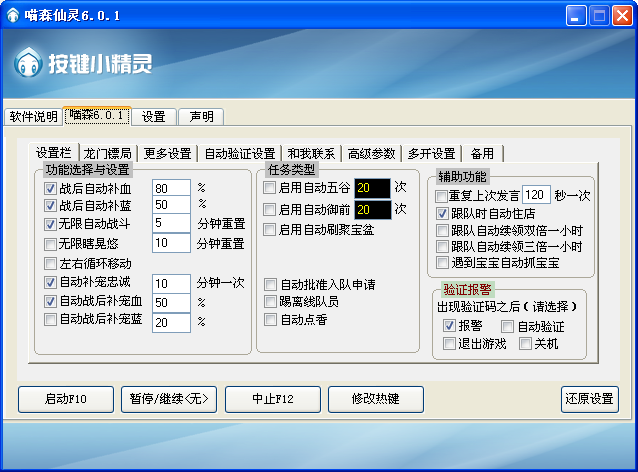Image resolution: width=638 pixels, height=472 pixels.
Task: Click the 启动F10 button
Action: [66, 399]
